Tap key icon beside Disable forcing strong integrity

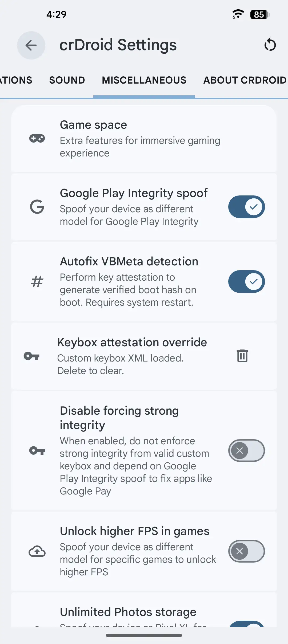[37, 451]
